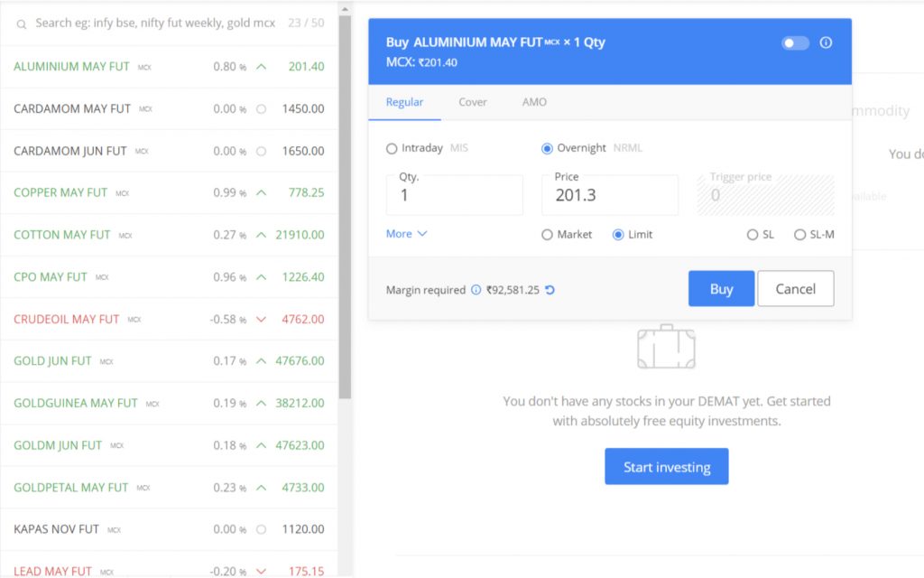
Task: Click the blue Buy button
Action: coord(721,288)
